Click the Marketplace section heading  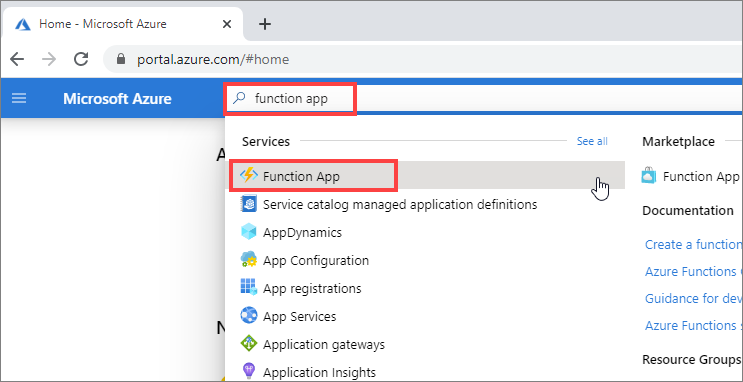click(679, 141)
